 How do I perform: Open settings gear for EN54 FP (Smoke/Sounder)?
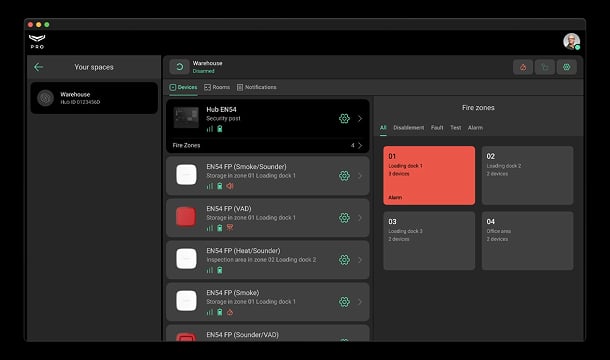click(x=344, y=176)
